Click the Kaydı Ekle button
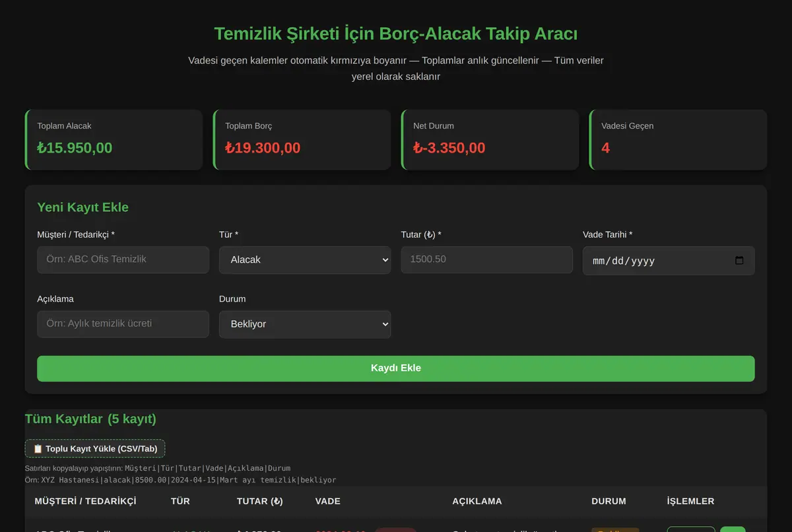 (x=396, y=368)
